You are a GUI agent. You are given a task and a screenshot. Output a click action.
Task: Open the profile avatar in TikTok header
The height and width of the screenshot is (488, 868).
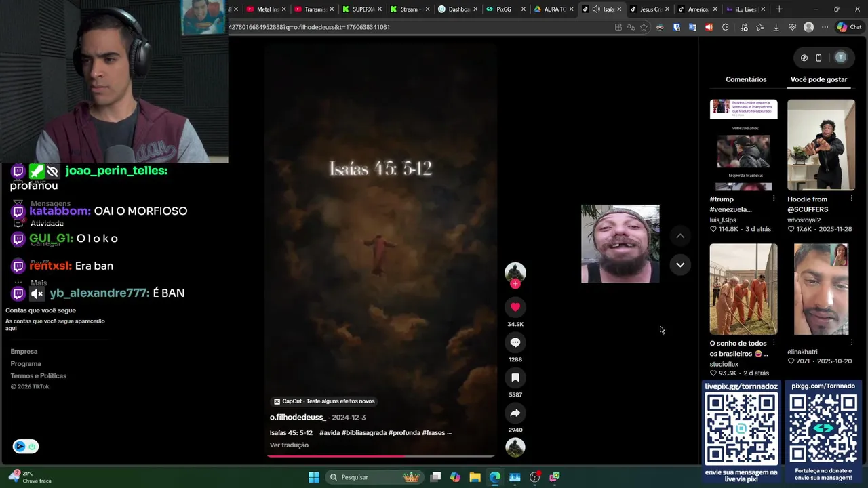[x=841, y=58]
